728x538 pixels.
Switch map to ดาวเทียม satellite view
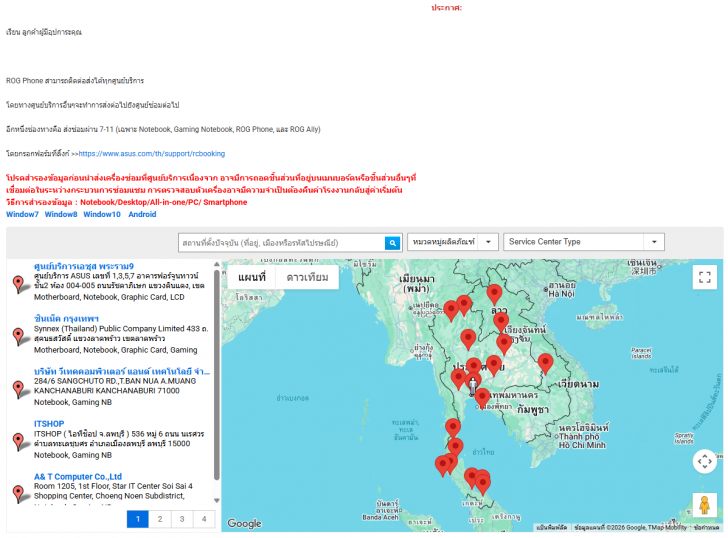[307, 278]
